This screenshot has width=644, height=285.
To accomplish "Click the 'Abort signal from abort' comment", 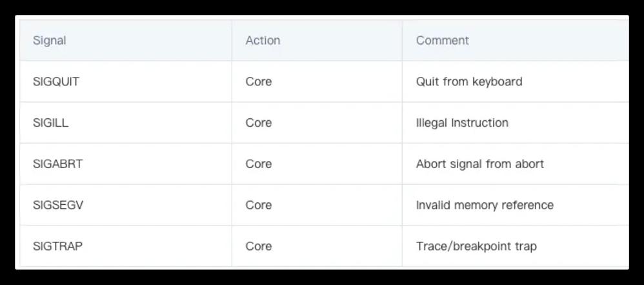I will coord(479,164).
